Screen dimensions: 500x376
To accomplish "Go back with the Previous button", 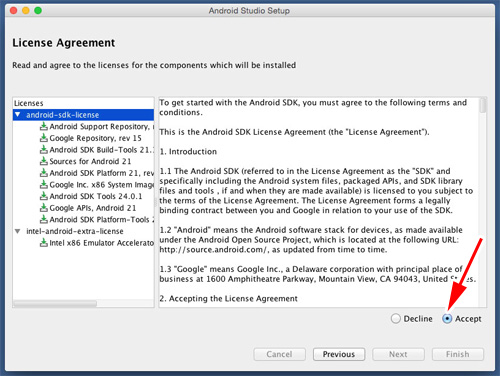I will pos(339,354).
